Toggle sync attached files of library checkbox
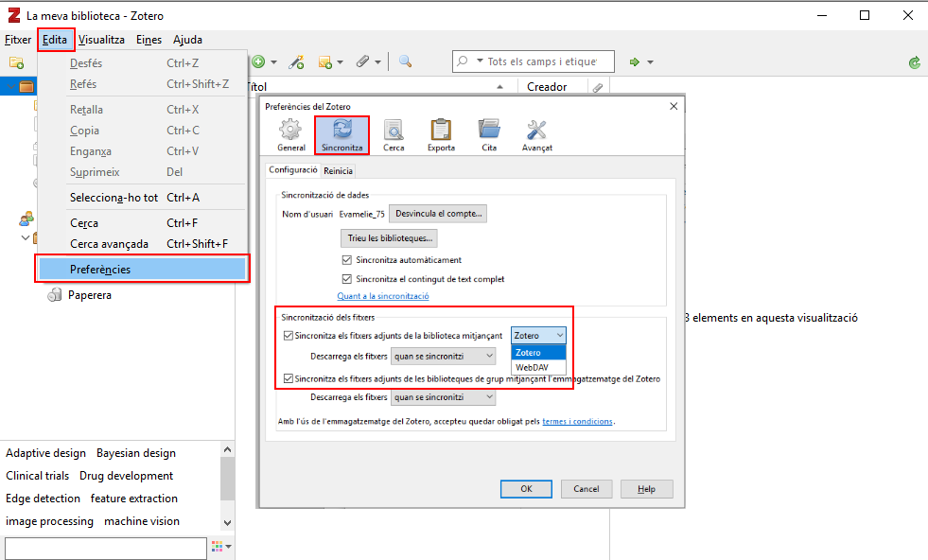The width and height of the screenshot is (928, 560). coord(289,336)
